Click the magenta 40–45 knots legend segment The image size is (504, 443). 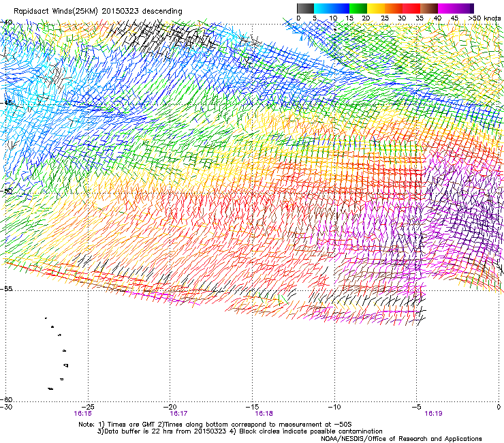click(447, 8)
